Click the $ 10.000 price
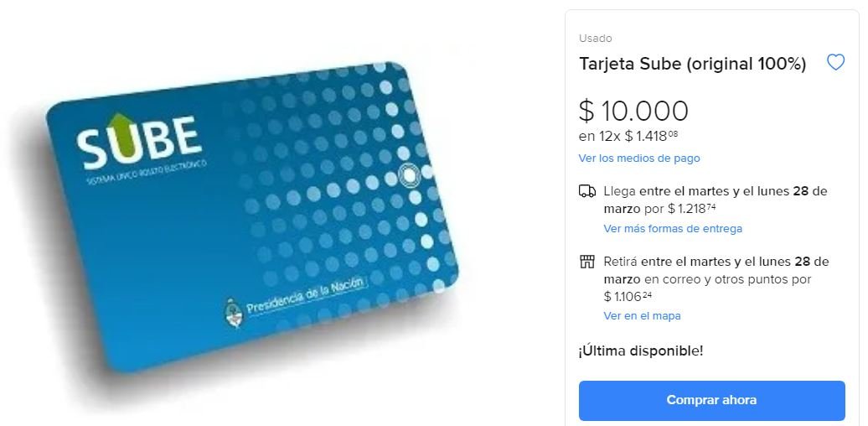The image size is (868, 426). (634, 111)
